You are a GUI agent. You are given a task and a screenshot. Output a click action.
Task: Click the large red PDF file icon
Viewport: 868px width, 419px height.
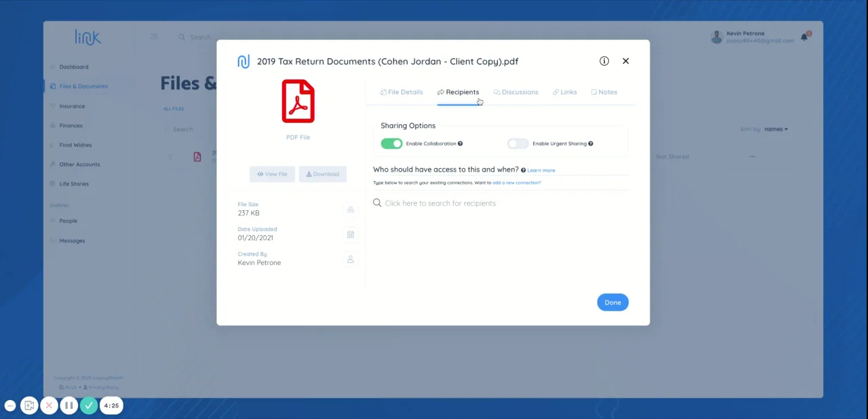pyautogui.click(x=298, y=101)
